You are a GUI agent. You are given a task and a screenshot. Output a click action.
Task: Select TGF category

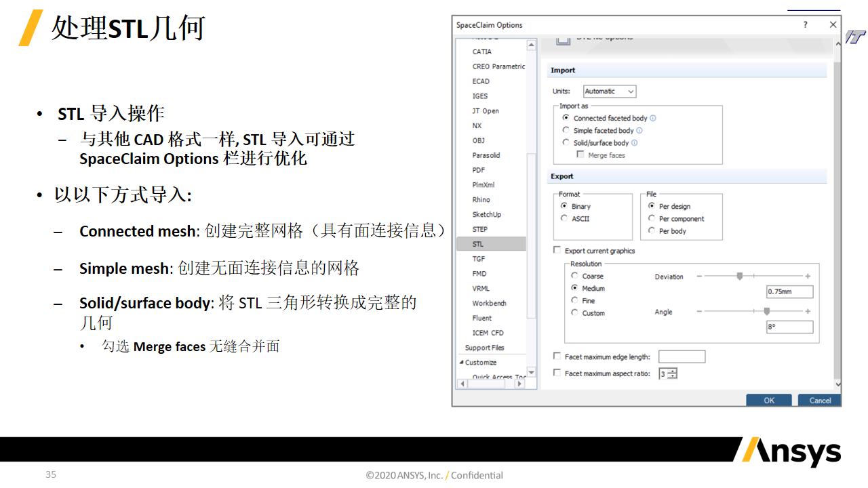coord(479,259)
